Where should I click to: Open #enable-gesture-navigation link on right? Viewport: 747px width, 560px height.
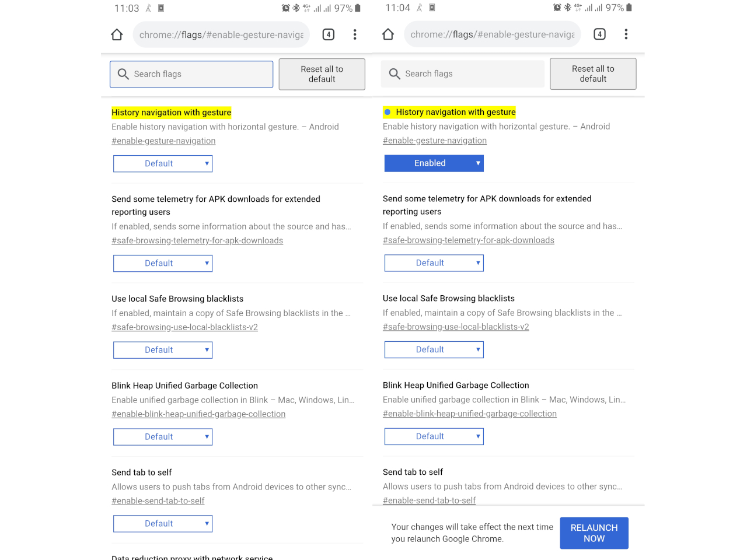click(435, 141)
